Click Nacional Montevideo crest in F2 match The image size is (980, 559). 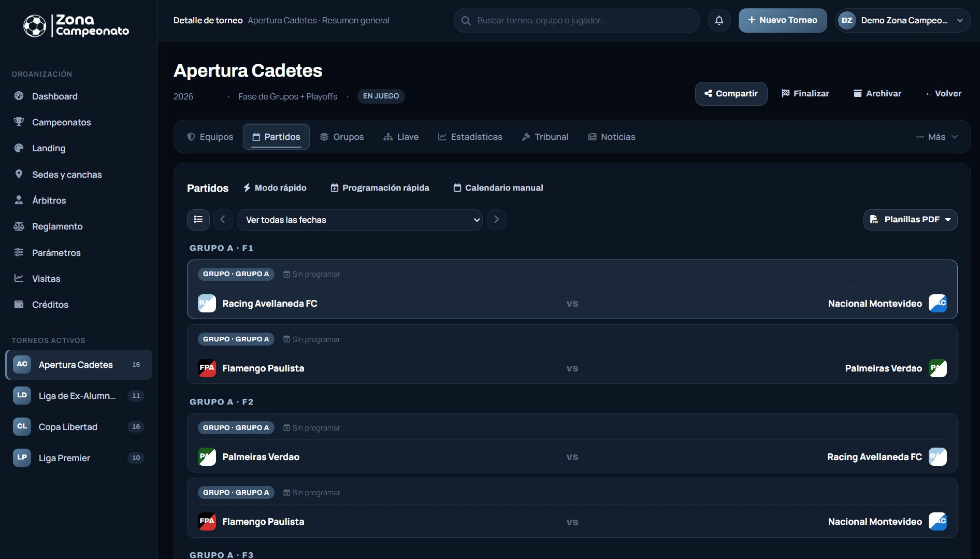coord(938,522)
